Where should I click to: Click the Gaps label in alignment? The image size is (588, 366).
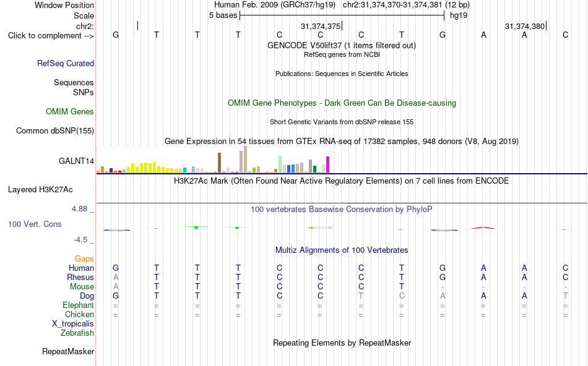pos(84,259)
